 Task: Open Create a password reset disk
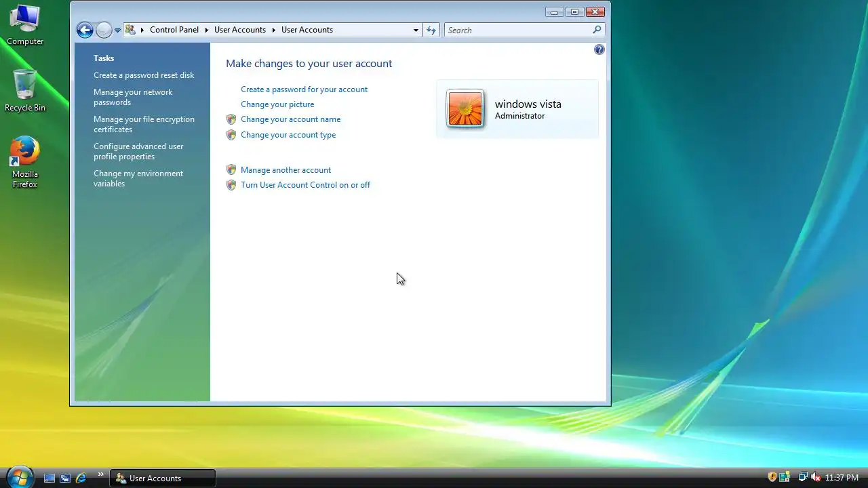(144, 75)
